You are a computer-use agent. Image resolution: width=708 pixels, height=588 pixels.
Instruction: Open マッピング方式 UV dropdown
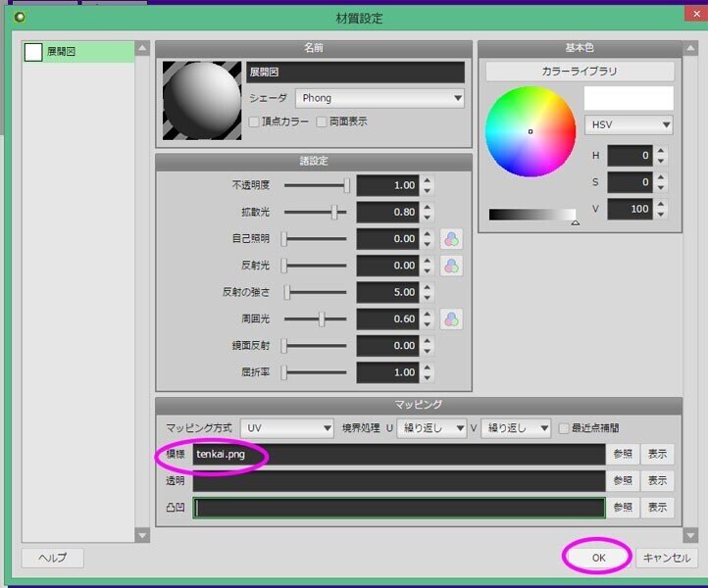287,428
